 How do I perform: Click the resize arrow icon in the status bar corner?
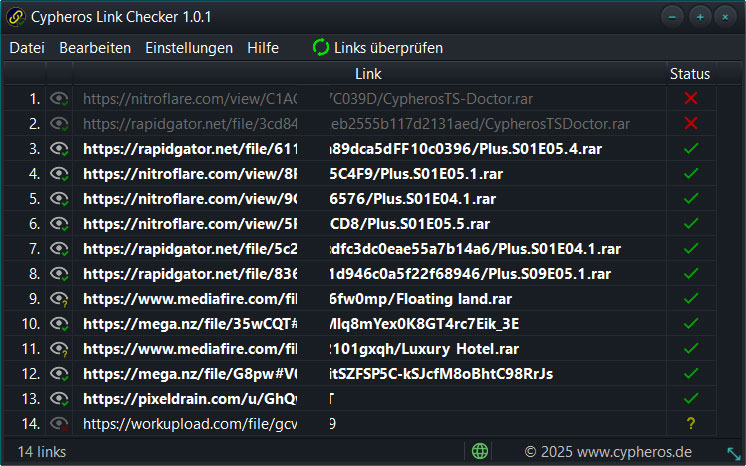734,454
